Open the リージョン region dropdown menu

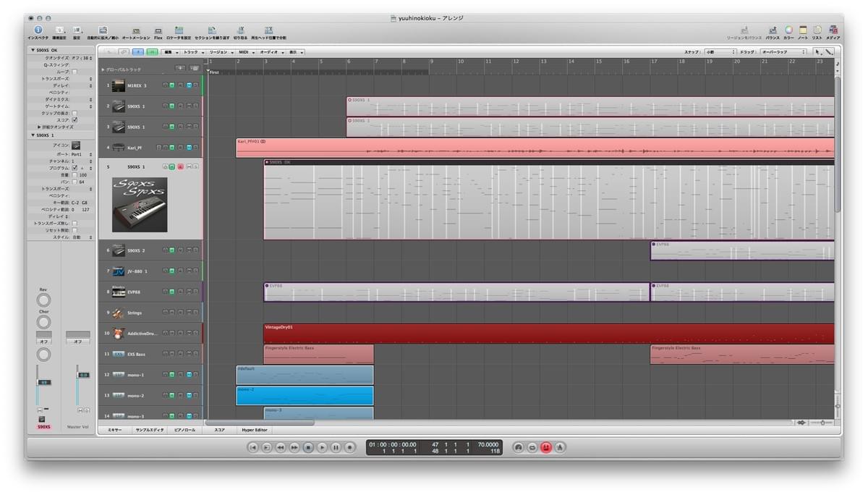pyautogui.click(x=221, y=52)
